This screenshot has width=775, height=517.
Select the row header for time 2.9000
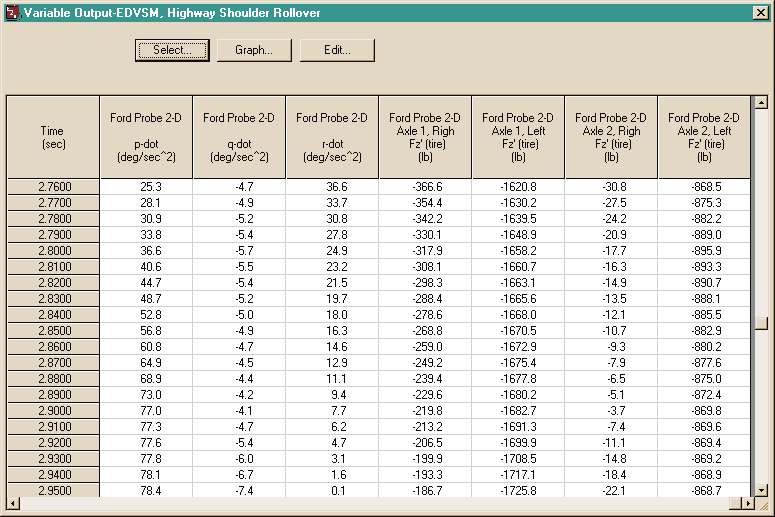(x=53, y=411)
